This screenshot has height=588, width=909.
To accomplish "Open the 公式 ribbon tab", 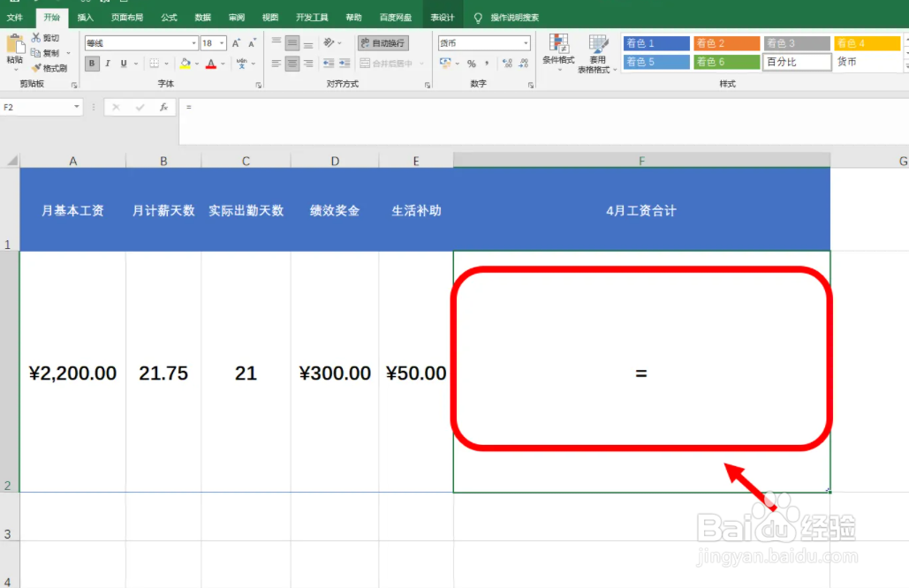I will [169, 16].
